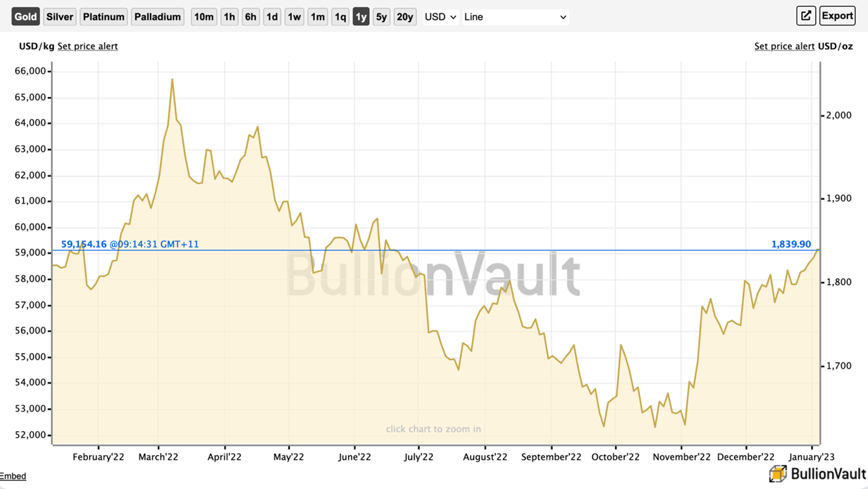This screenshot has width=868, height=489.
Task: Click the 66,000 y-axis value
Action: tap(30, 71)
